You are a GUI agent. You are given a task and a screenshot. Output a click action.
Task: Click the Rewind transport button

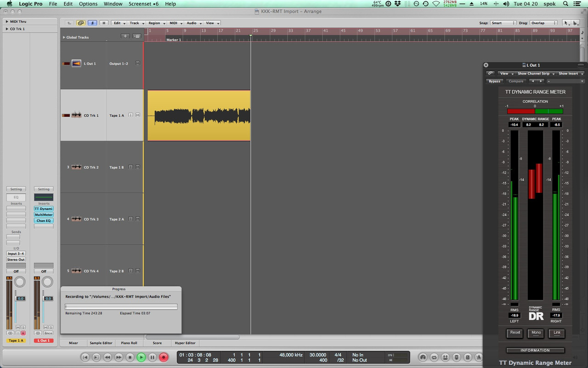click(107, 357)
